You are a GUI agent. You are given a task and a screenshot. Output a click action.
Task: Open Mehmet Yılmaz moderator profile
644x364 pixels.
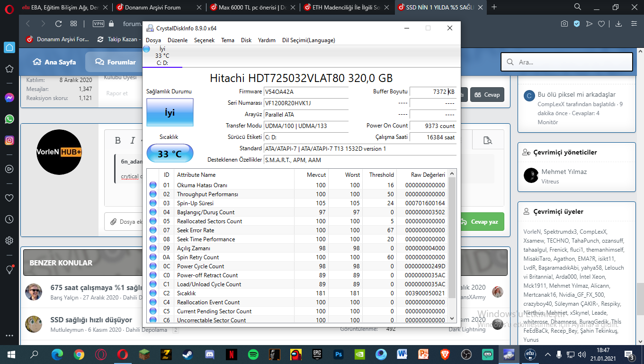564,172
